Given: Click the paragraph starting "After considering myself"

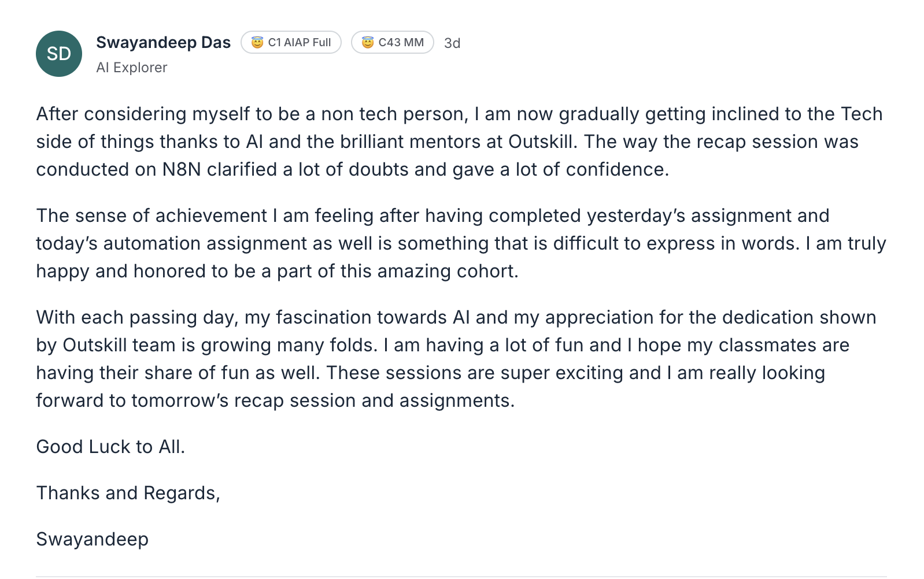Looking at the screenshot, I should pyautogui.click(x=460, y=142).
